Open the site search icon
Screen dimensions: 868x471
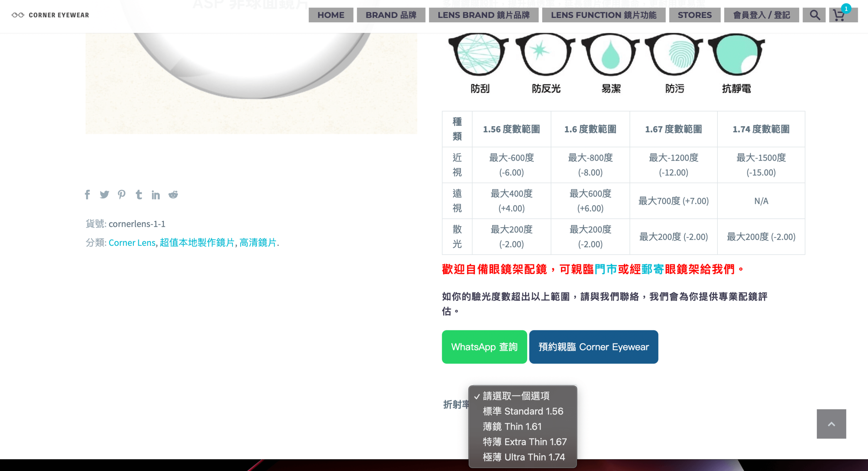click(814, 15)
